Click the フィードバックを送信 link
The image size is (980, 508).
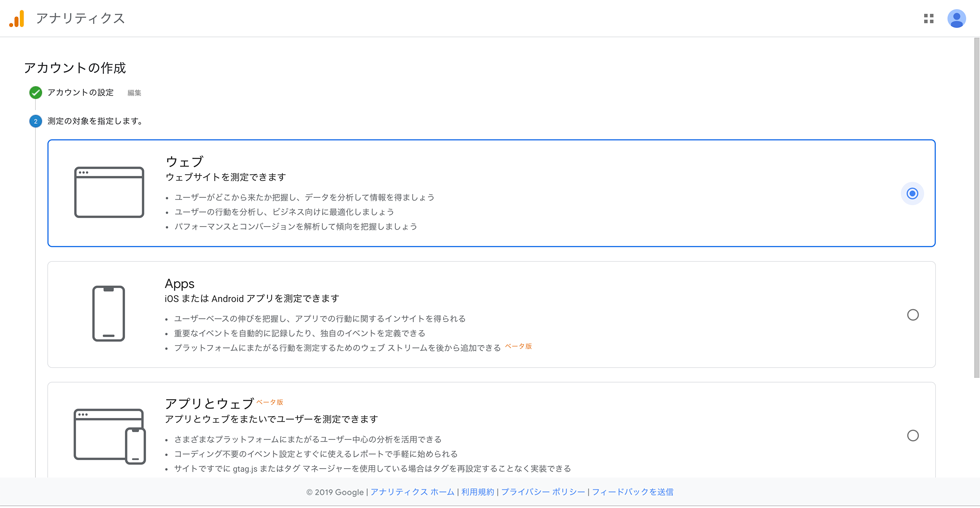point(632,492)
